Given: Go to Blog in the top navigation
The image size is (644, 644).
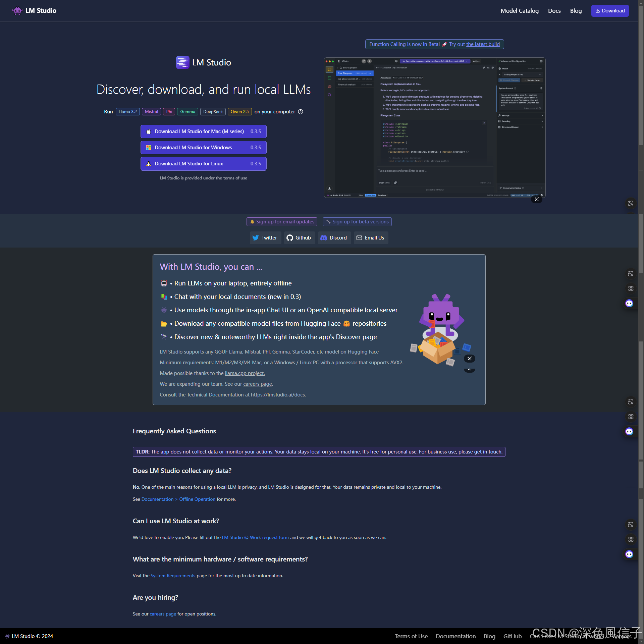Looking at the screenshot, I should 576,11.
